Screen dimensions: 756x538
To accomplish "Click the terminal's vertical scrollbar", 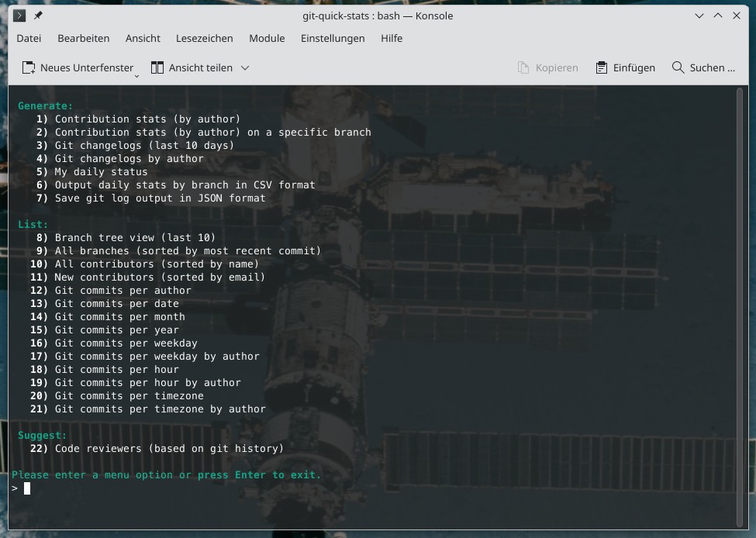I will coord(740,308).
